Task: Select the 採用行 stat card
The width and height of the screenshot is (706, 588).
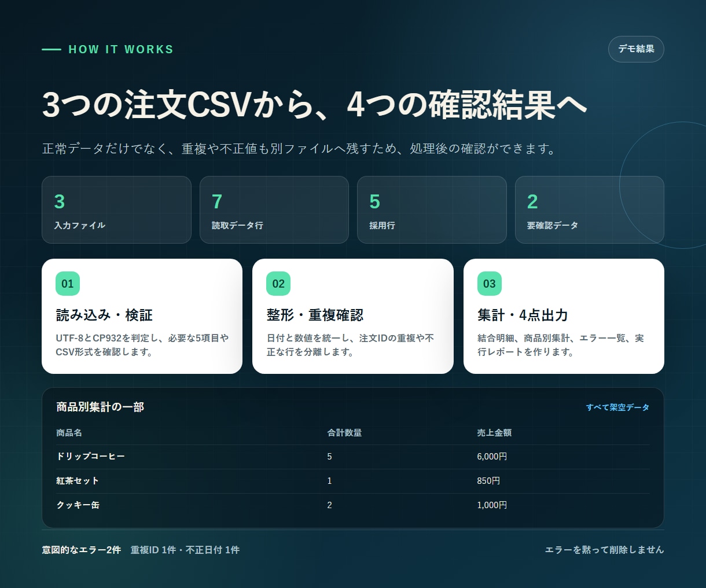Action: pyautogui.click(x=432, y=210)
